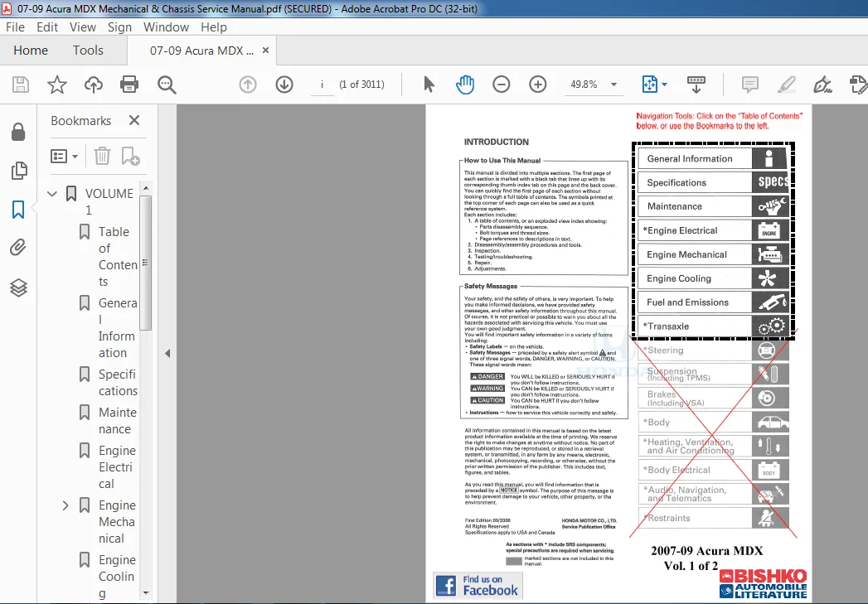Image resolution: width=868 pixels, height=604 pixels.
Task: Click the fit page tool icon
Action: pos(649,85)
